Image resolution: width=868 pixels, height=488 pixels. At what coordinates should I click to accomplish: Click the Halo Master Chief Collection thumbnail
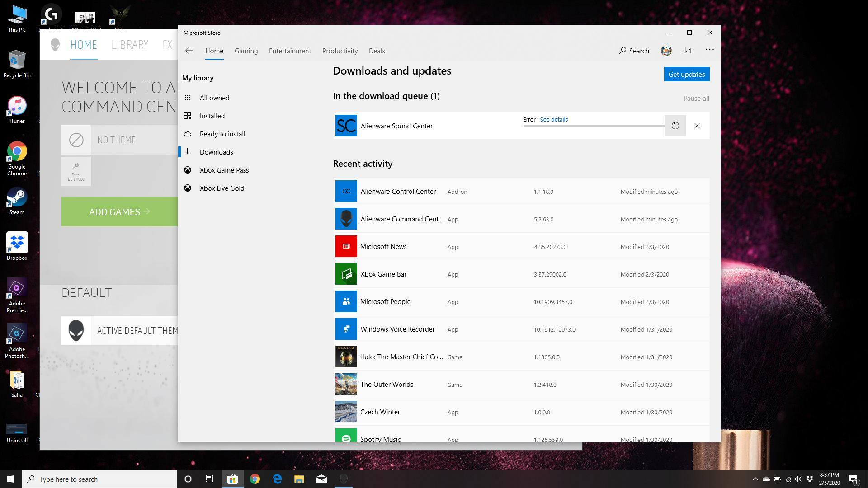(346, 357)
